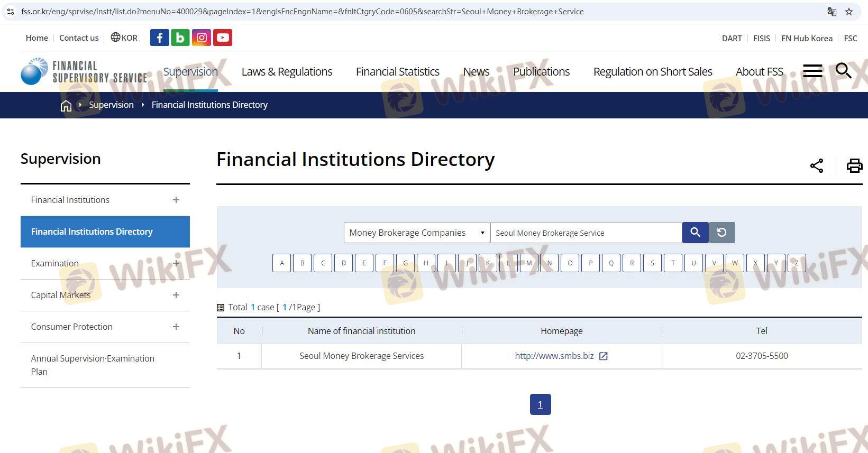
Task: Open the hamburger full menu icon
Action: (812, 71)
